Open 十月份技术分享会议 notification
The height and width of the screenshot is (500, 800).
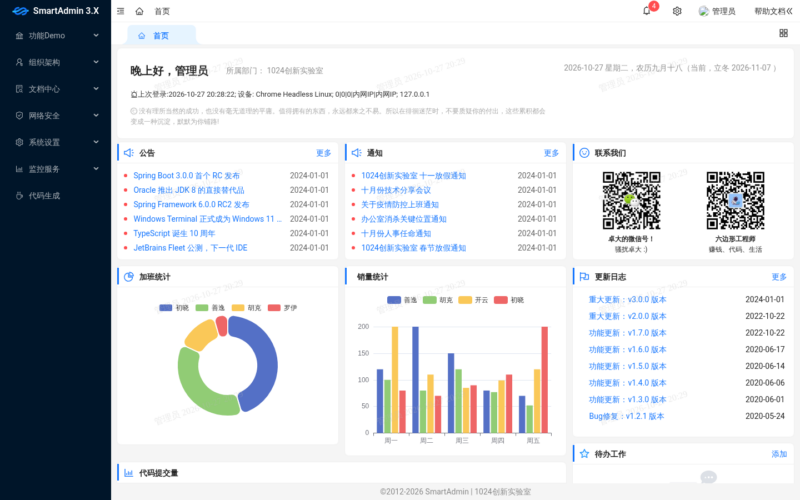(396, 190)
